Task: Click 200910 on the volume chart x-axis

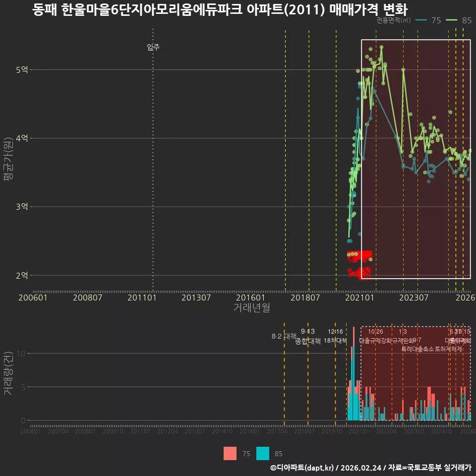Action: coord(113,431)
